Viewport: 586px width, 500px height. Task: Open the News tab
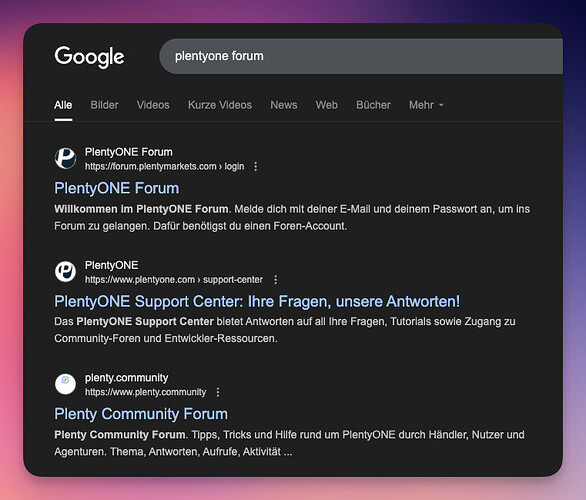284,105
